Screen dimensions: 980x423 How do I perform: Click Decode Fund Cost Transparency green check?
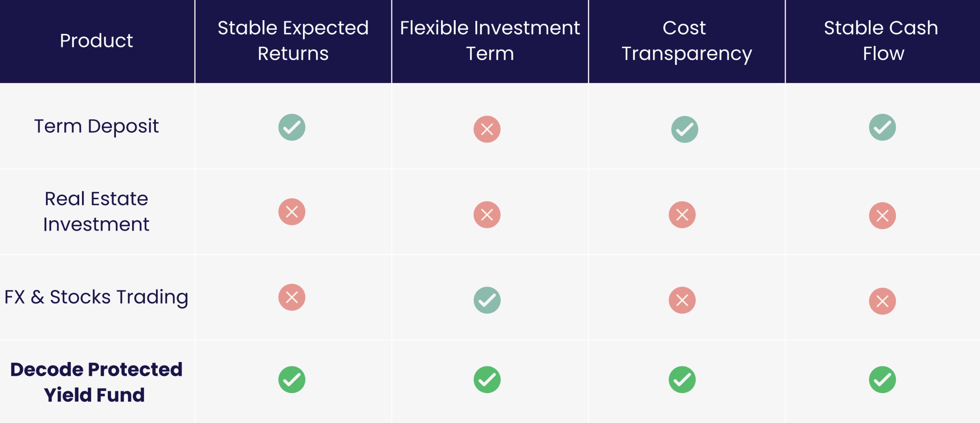[682, 379]
